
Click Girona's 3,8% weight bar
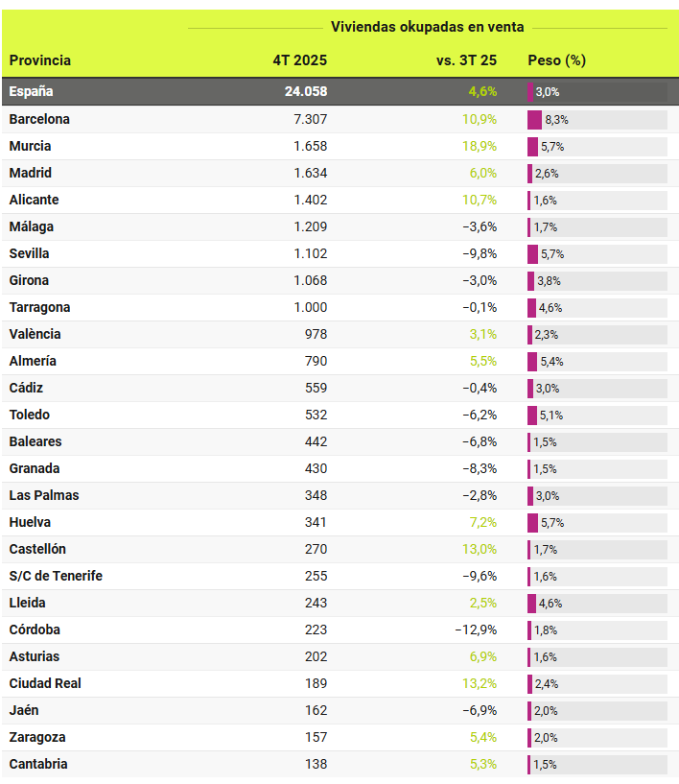click(531, 281)
